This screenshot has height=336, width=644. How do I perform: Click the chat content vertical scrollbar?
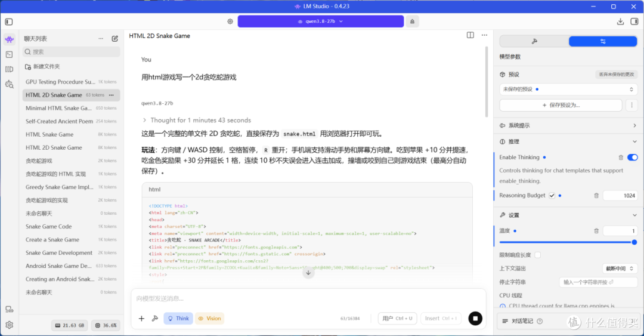(487, 82)
